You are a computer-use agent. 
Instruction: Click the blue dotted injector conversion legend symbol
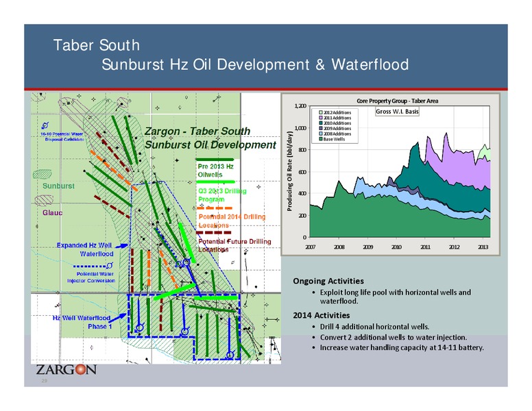(93, 266)
